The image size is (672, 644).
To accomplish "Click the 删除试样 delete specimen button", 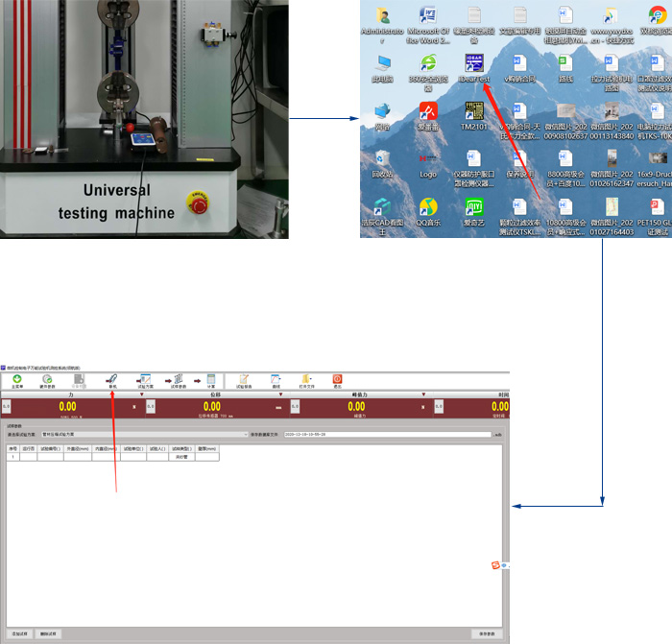I will tap(49, 633).
